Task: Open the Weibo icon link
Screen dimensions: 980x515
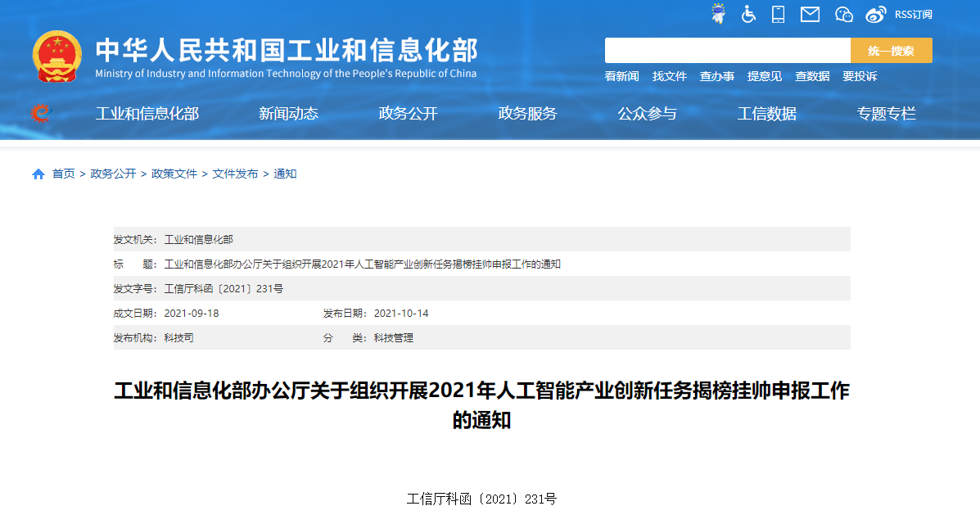Action: (x=876, y=14)
